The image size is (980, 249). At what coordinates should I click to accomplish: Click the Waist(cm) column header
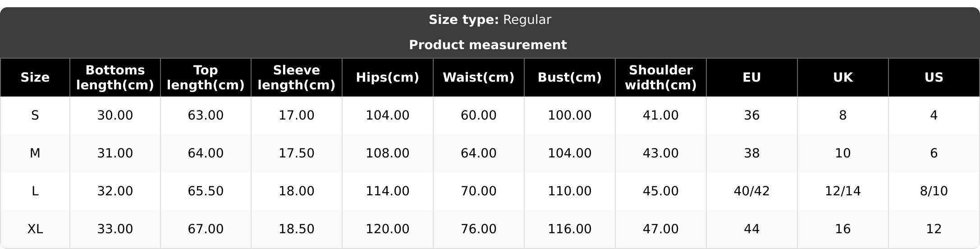(478, 78)
